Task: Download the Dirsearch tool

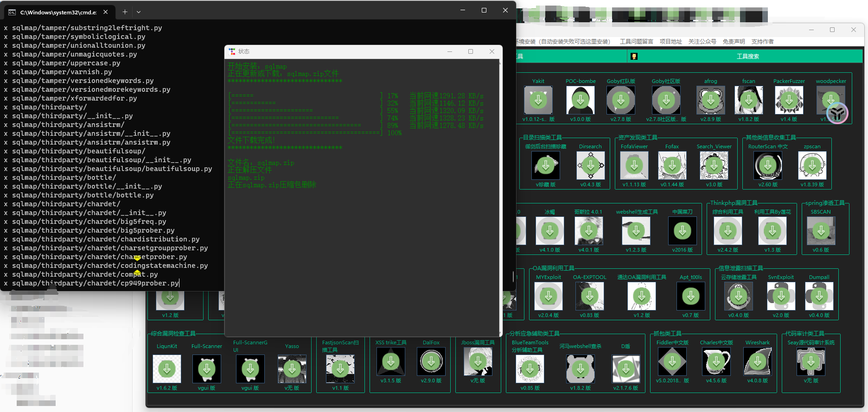Action: tap(591, 165)
